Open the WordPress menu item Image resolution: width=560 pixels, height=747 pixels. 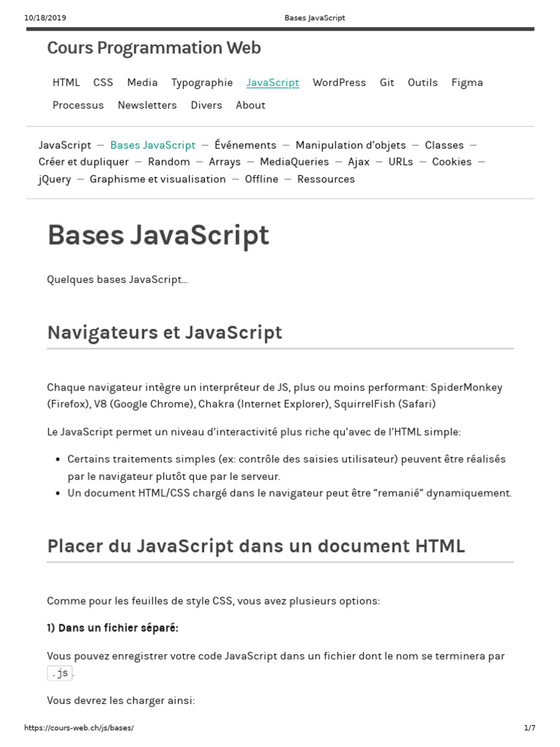(x=339, y=82)
